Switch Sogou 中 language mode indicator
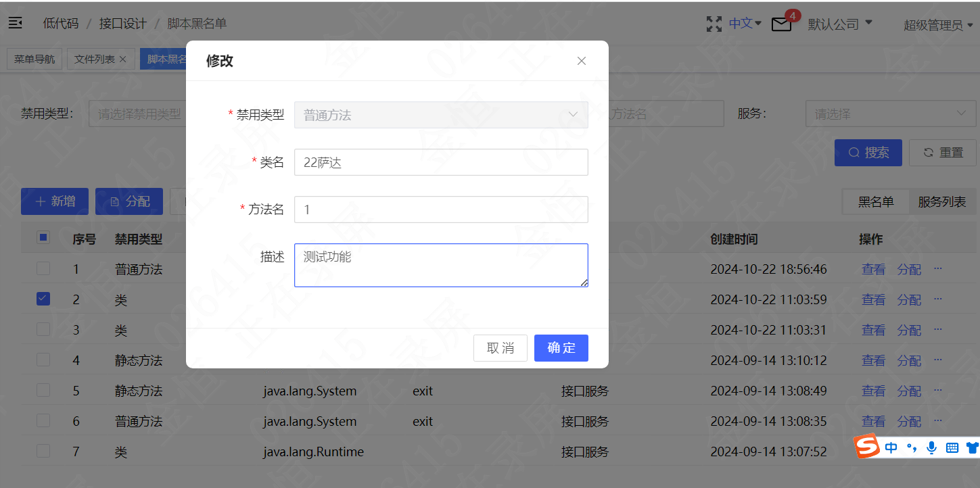This screenshot has height=488, width=980. [x=891, y=447]
